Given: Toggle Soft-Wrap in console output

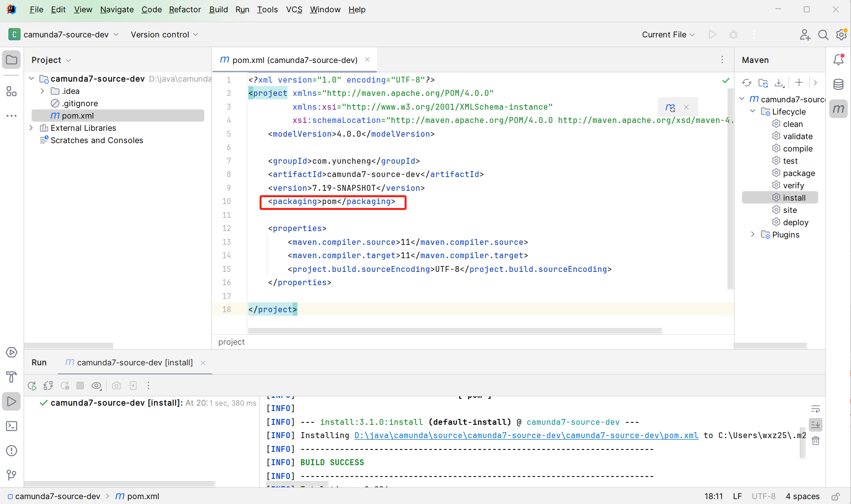Looking at the screenshot, I should click(816, 409).
